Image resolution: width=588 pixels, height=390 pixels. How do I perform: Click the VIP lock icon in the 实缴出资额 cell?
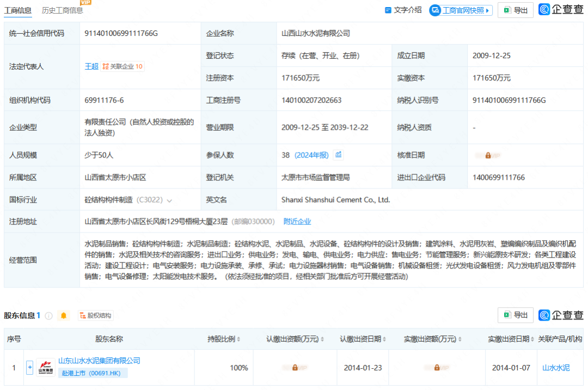point(437,368)
